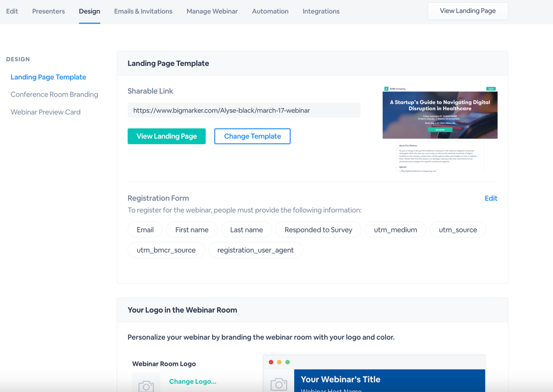Viewport: 553px width, 392px height.
Task: Click the Email registration field pill
Action: 145,229
